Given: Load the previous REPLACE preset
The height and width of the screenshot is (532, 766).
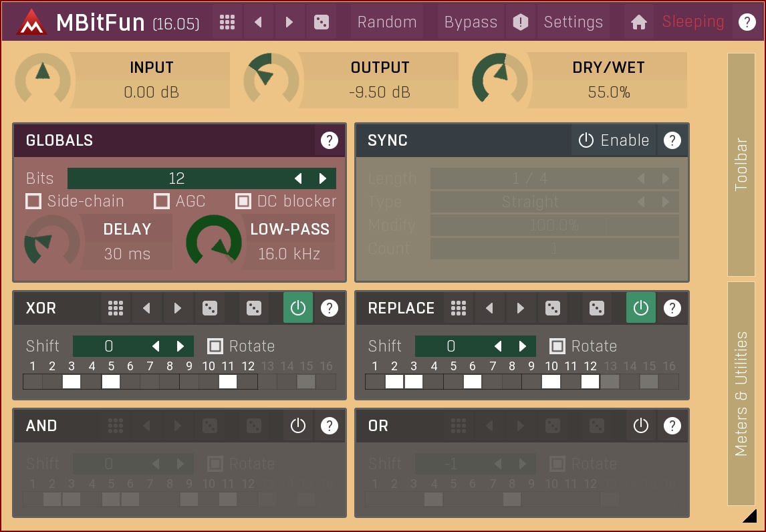Looking at the screenshot, I should (x=489, y=308).
